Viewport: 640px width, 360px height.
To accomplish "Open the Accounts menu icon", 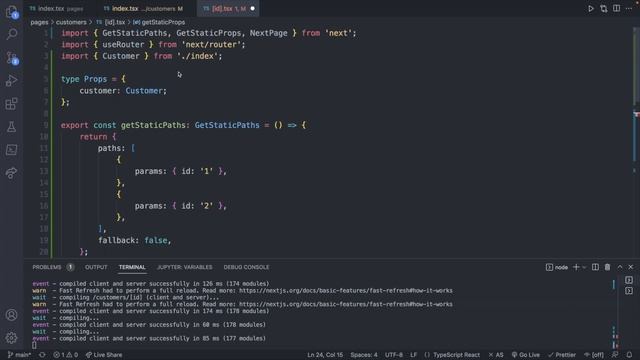I will (12, 315).
